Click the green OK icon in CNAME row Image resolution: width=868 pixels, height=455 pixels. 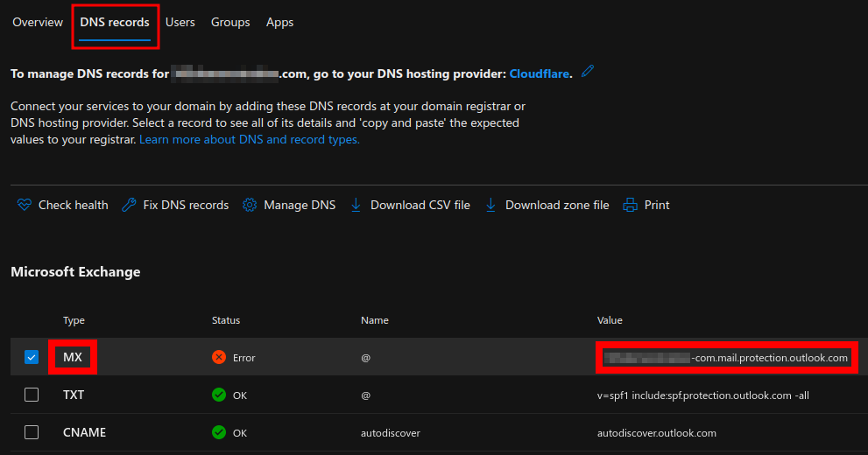(219, 432)
